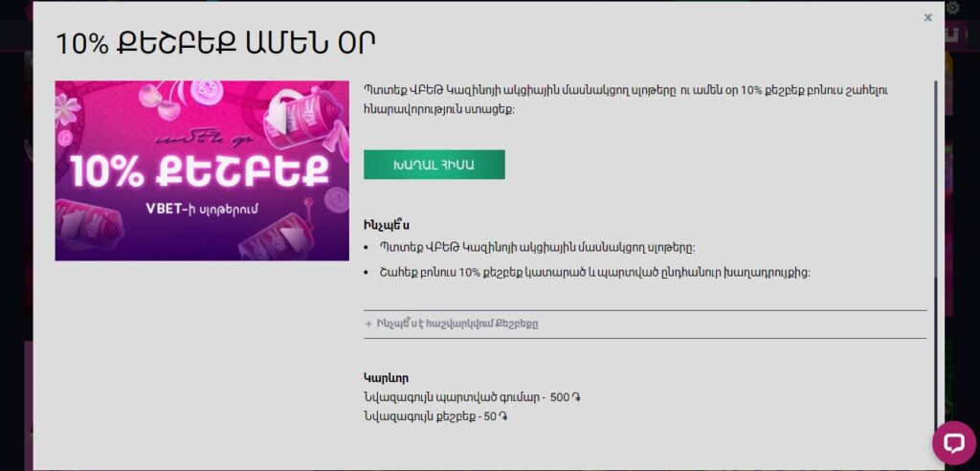This screenshot has width=980, height=471.
Task: Open the live chat support bubble
Action: (x=953, y=442)
